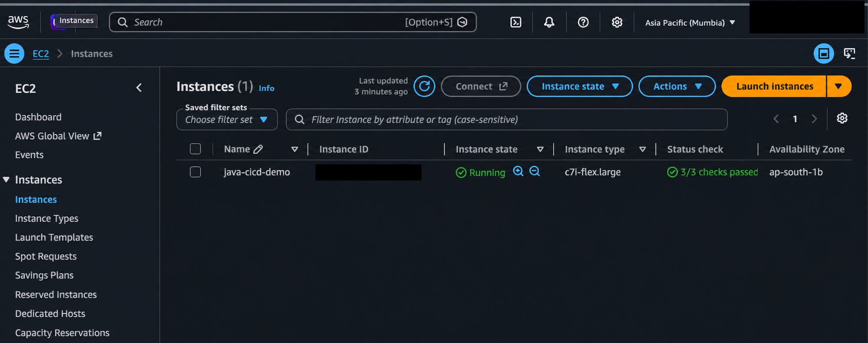
Task: Open the Actions dropdown
Action: pos(677,86)
